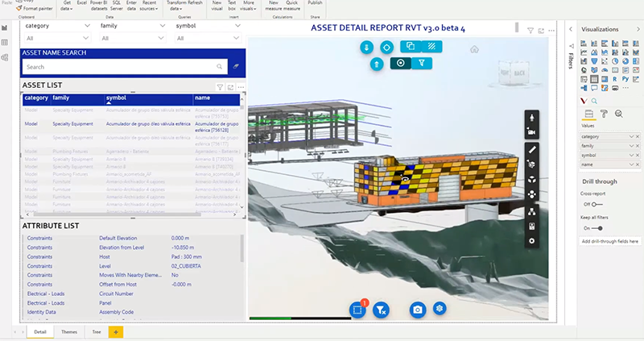Select the Python visual icon
The width and height of the screenshot is (644, 341).
coord(625,79)
